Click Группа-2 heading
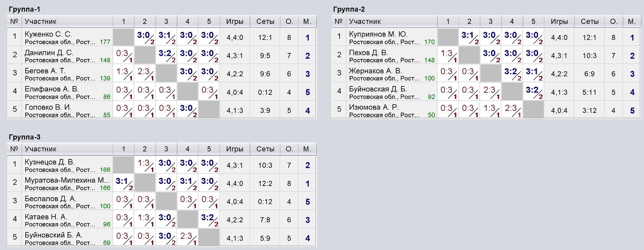This screenshot has width=644, height=250. 349,9
